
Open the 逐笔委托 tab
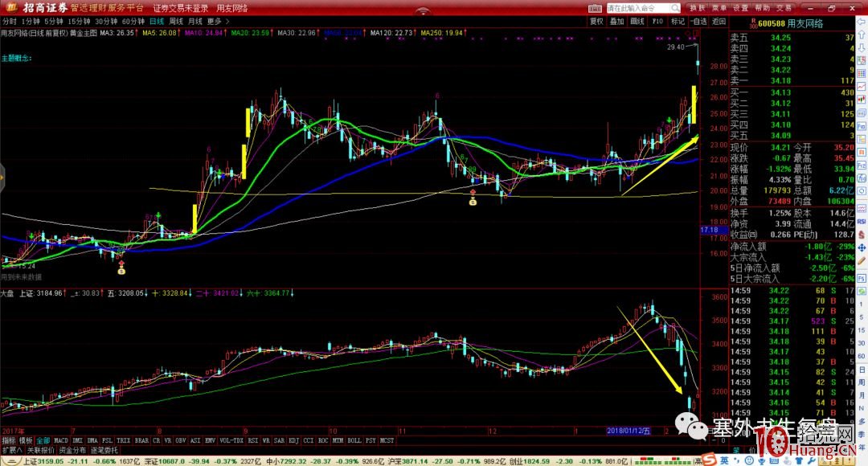coord(105,451)
